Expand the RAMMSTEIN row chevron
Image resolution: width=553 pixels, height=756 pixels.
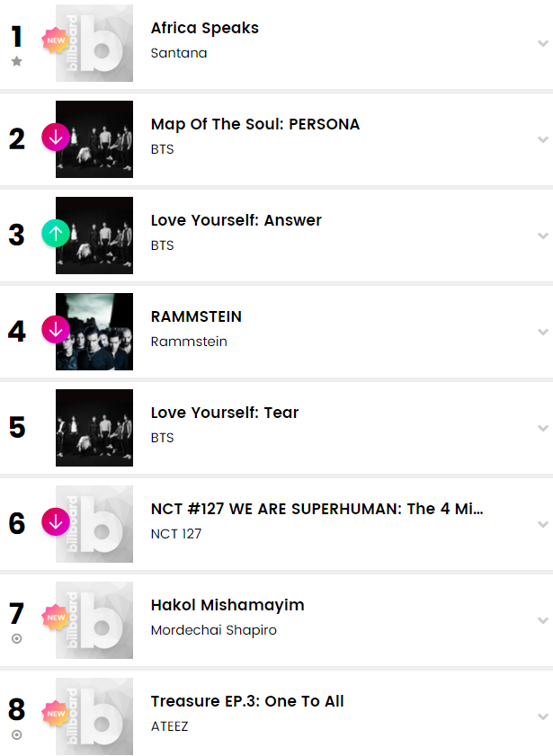[x=542, y=332]
